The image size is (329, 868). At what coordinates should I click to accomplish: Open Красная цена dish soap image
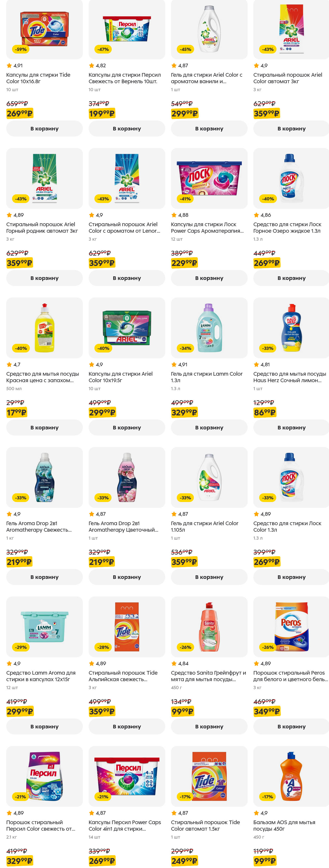point(44,328)
